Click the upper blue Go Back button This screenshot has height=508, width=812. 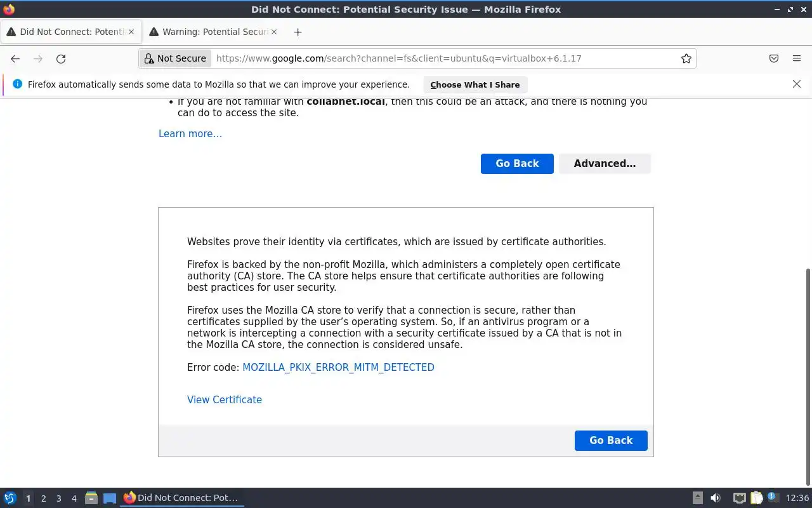pos(517,163)
